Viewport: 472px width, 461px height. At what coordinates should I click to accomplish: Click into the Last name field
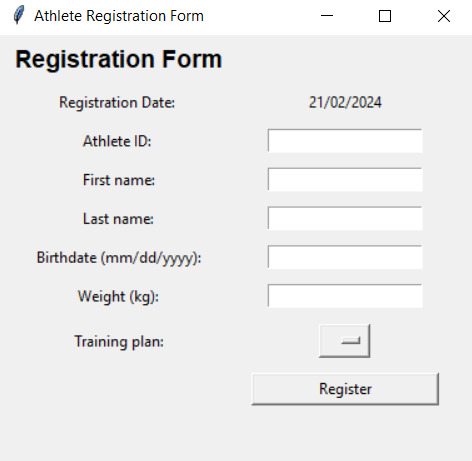click(x=345, y=218)
